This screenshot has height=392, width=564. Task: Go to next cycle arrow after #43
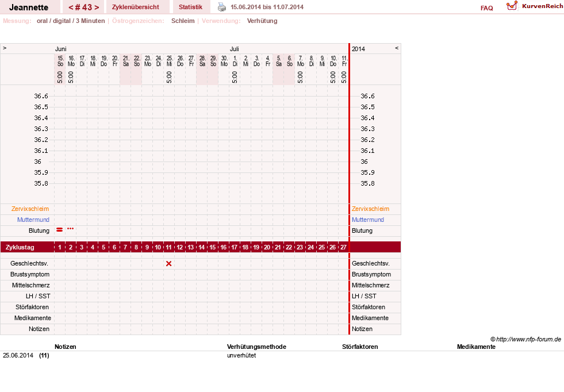97,7
